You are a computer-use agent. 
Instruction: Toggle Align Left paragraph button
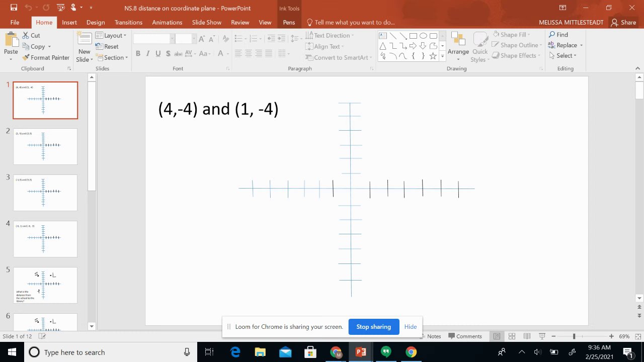pyautogui.click(x=238, y=53)
